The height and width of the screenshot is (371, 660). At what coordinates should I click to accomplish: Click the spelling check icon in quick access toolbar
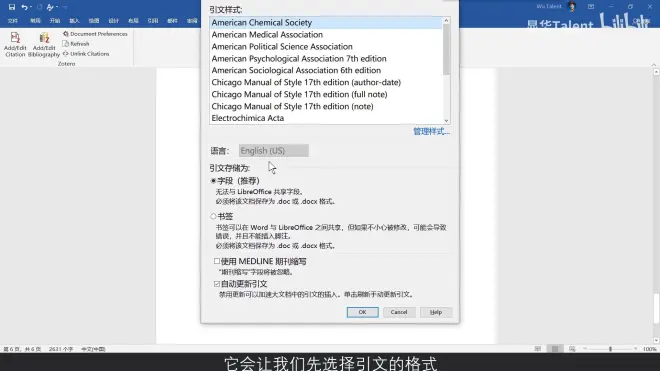click(x=50, y=7)
